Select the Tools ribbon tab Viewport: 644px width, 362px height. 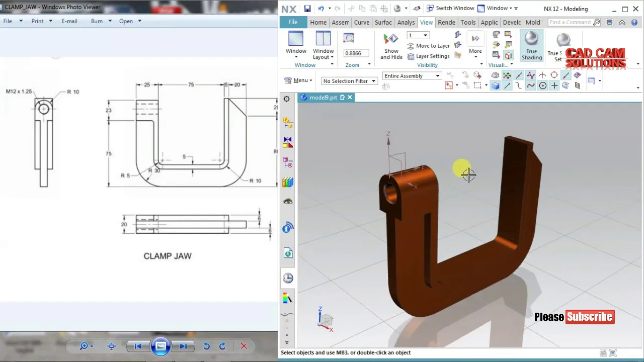(x=468, y=22)
